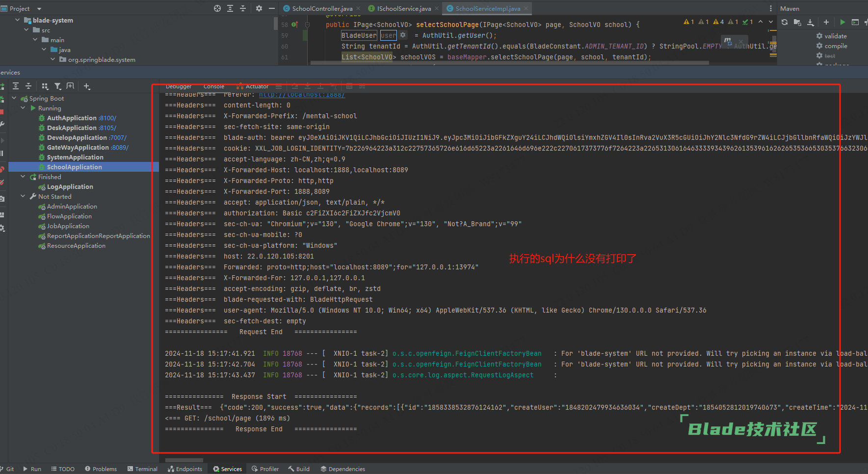The image size is (868, 474).
Task: Add a new service with plus icon
Action: (x=87, y=86)
